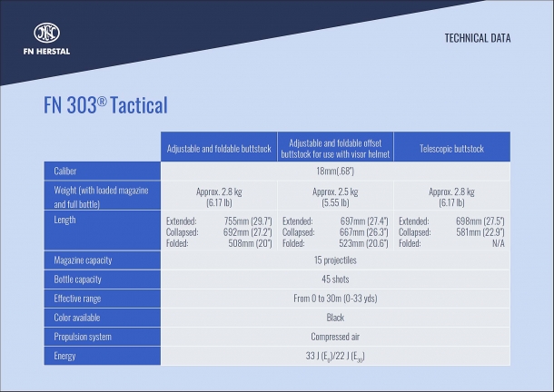Click the (5.55 lb) weight value

335,202
